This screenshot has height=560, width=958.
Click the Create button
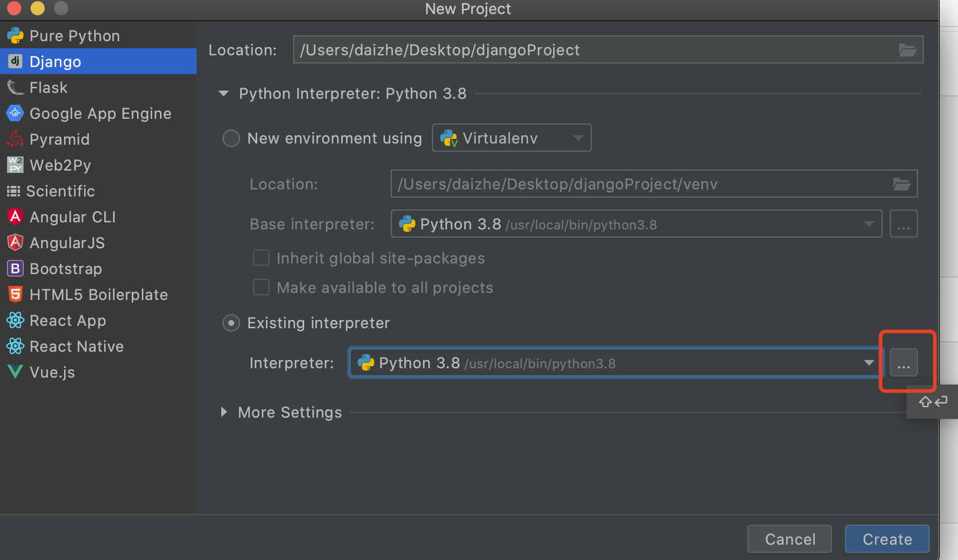click(887, 539)
